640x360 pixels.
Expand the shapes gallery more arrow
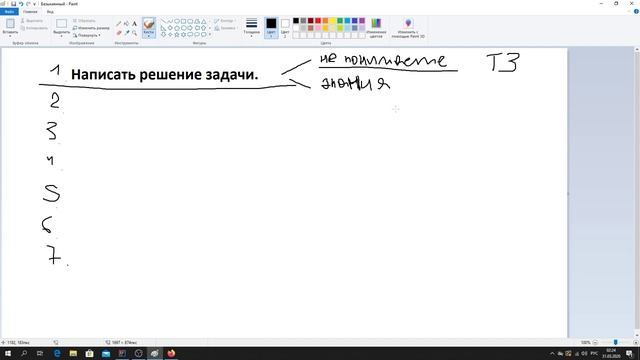click(x=210, y=35)
